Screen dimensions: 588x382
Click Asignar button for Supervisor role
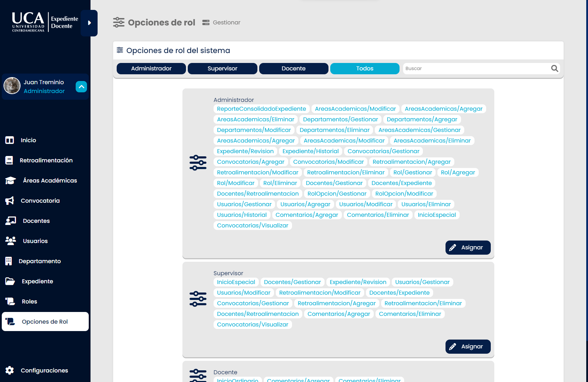468,347
